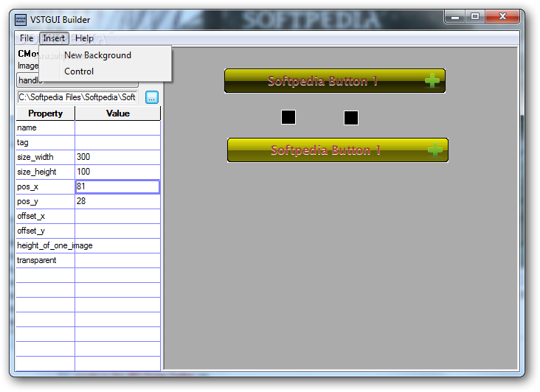Select the pos_x property label
Viewport: 540px width, 392px height.
coord(46,186)
